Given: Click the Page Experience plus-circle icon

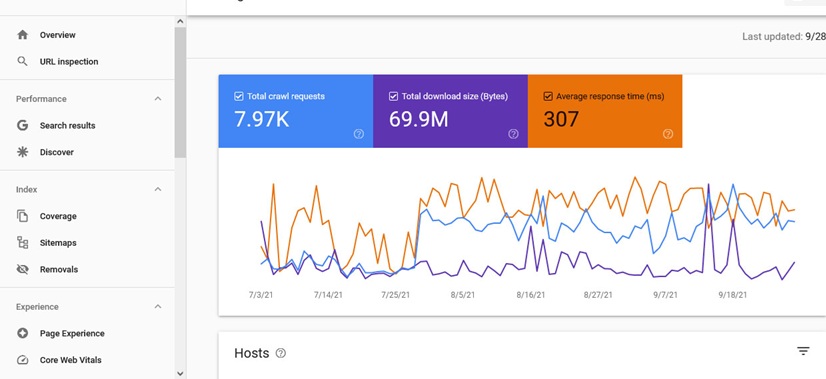Looking at the screenshot, I should [x=22, y=333].
